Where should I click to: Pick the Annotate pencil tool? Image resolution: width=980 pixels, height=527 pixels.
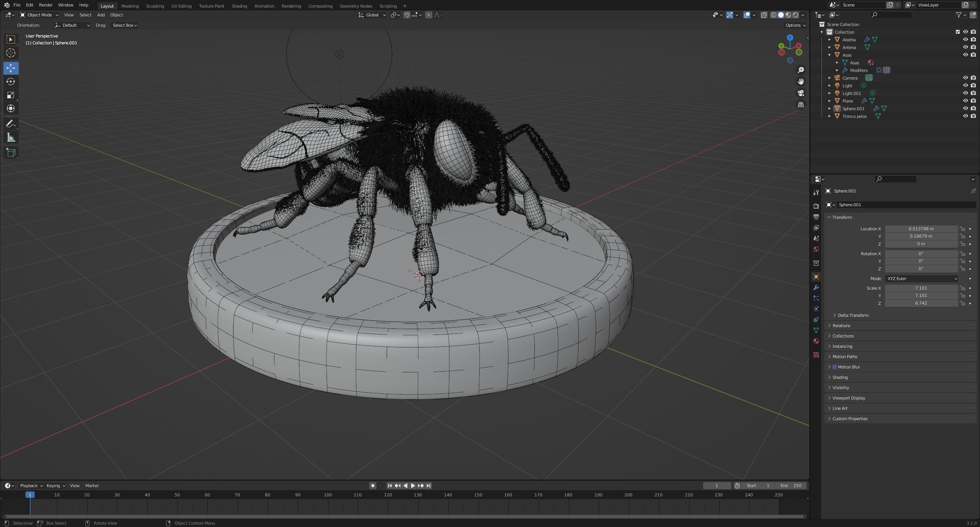11,124
